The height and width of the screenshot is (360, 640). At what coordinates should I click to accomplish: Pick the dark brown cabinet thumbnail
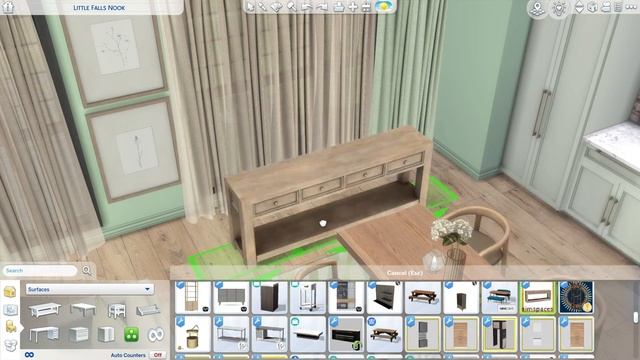coord(269,297)
